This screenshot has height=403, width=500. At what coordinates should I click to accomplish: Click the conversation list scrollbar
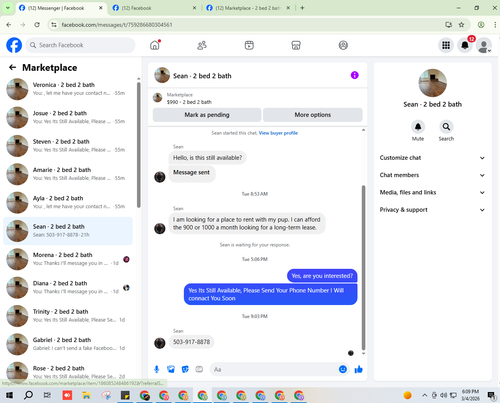[x=139, y=145]
